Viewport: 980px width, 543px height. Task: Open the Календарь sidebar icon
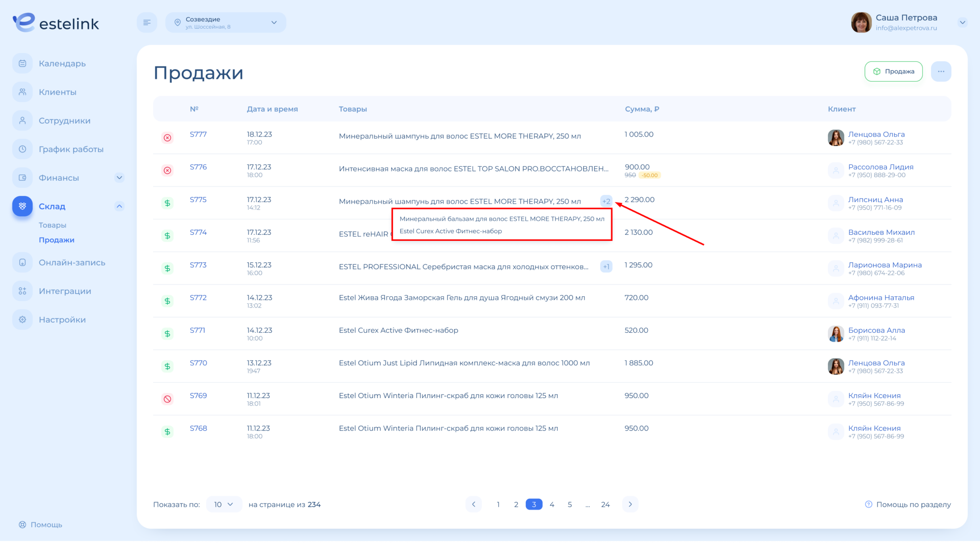22,63
